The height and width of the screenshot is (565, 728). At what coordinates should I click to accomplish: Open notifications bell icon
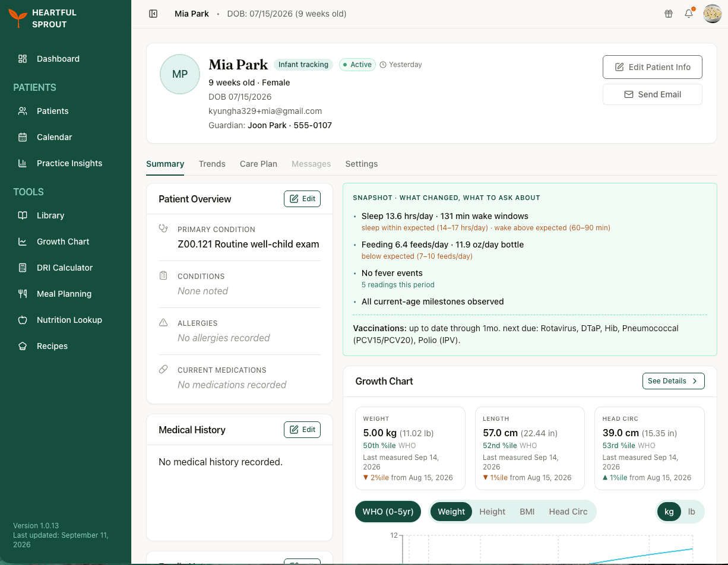(x=689, y=14)
